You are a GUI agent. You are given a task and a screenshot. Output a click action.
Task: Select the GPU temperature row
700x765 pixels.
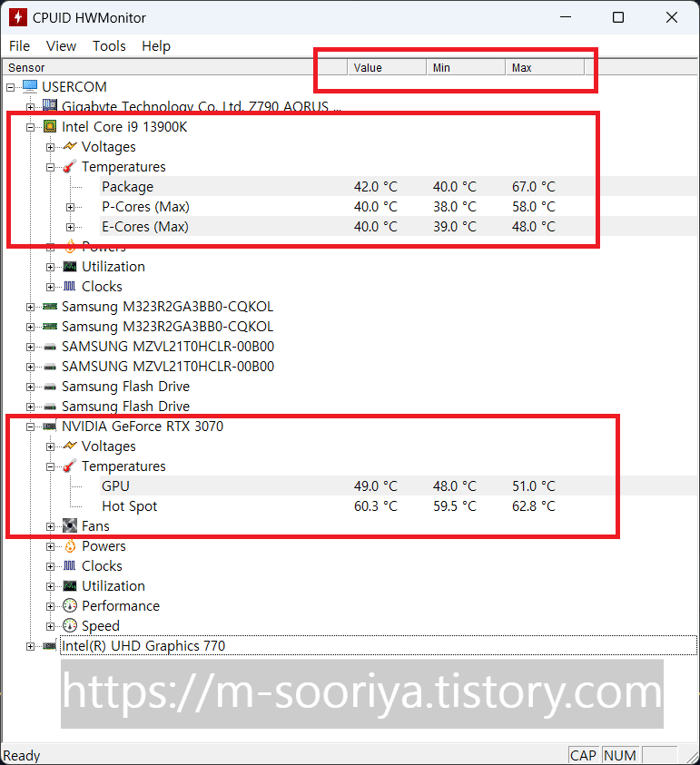click(399, 485)
